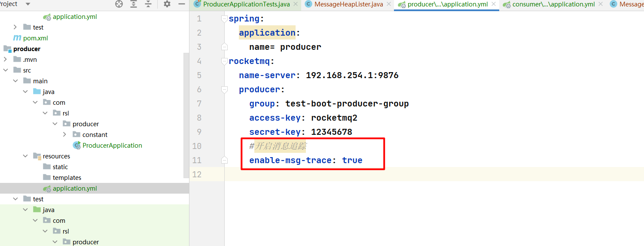
Task: Select the templates folder
Action: (67, 177)
